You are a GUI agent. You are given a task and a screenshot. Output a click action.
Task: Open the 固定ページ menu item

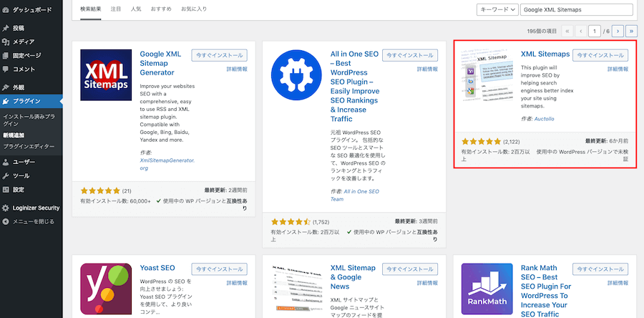pyautogui.click(x=31, y=55)
